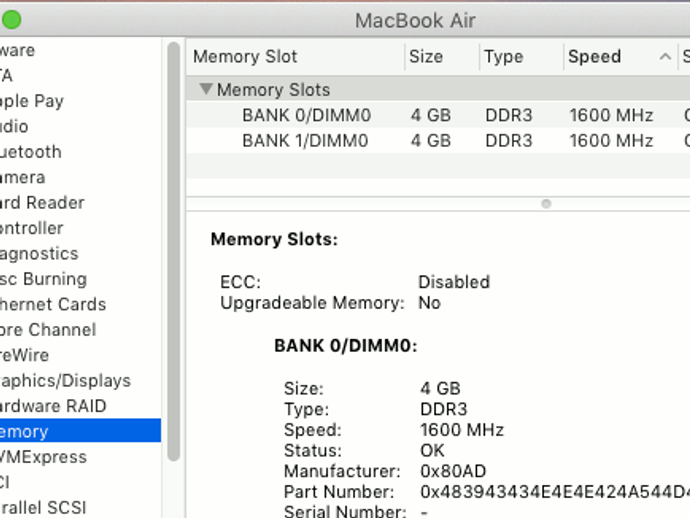Sort by Memory Slot column header
This screenshot has height=518, width=690.
coord(245,56)
